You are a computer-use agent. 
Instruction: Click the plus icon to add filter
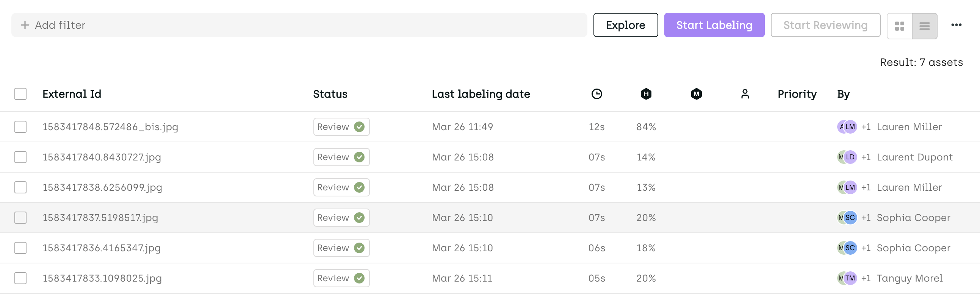(25, 25)
